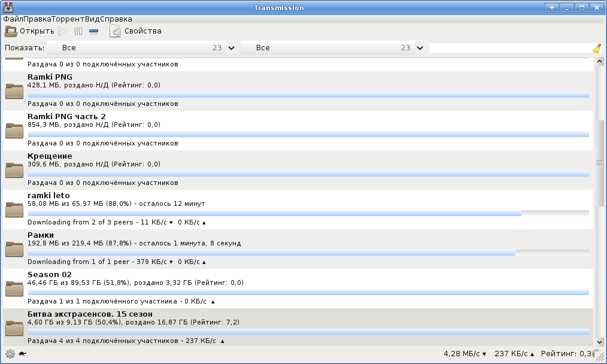Click folder icon of Битва экстрасенсов torrent
The width and height of the screenshot is (607, 364).
click(x=14, y=328)
